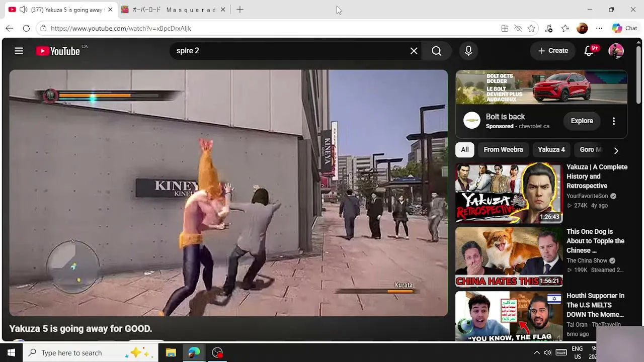Open YouTube notifications bell
Image resolution: width=644 pixels, height=362 pixels.
[x=589, y=51]
